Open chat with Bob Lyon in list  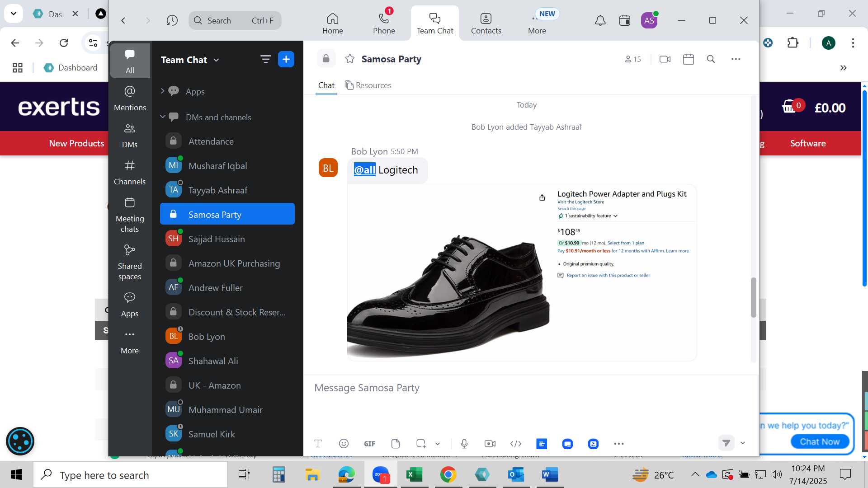pyautogui.click(x=227, y=337)
